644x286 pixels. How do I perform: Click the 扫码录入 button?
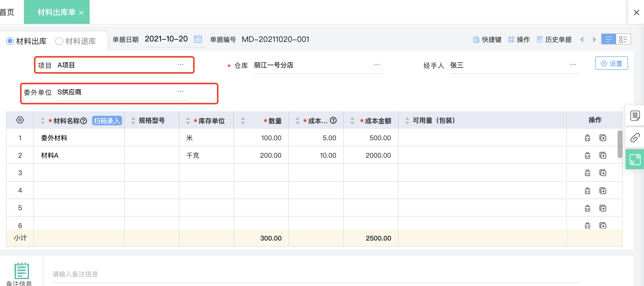pyautogui.click(x=107, y=121)
